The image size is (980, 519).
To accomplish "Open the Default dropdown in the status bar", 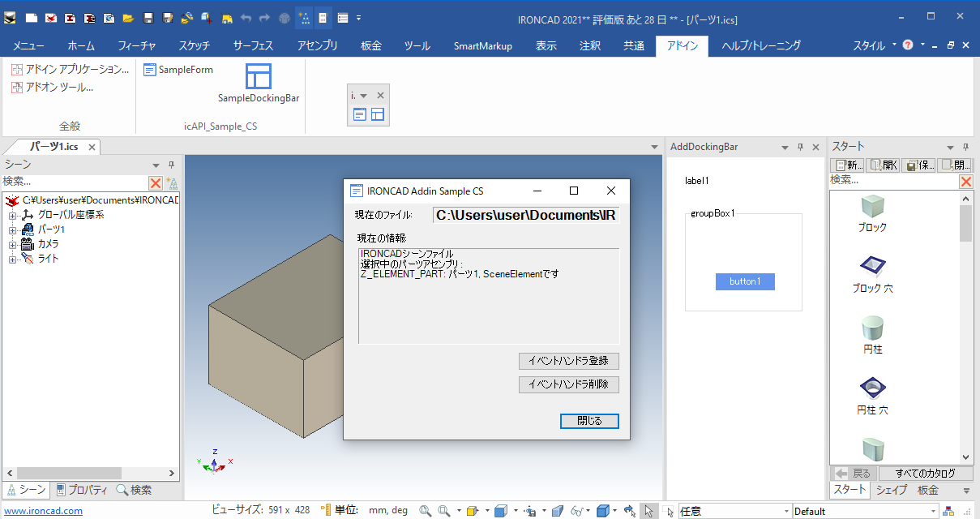I will pyautogui.click(x=934, y=511).
